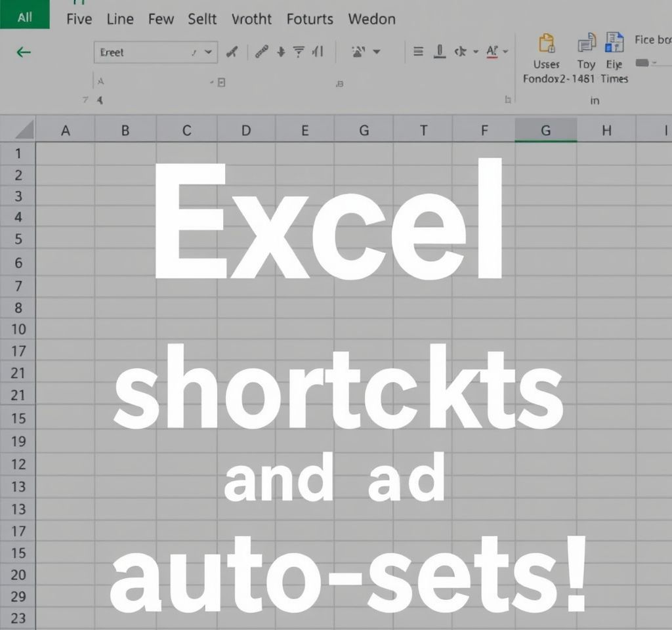The height and width of the screenshot is (630, 672).
Task: Select row 12 header
Action: (18, 464)
